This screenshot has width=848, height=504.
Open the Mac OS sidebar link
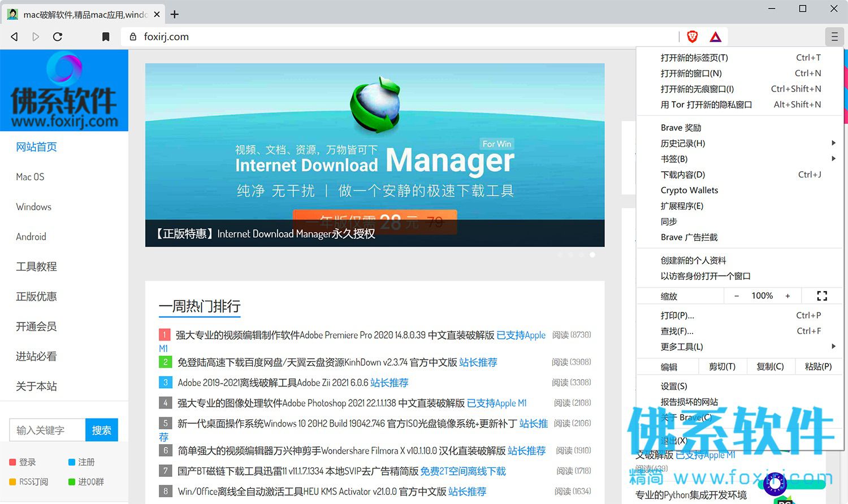(30, 177)
